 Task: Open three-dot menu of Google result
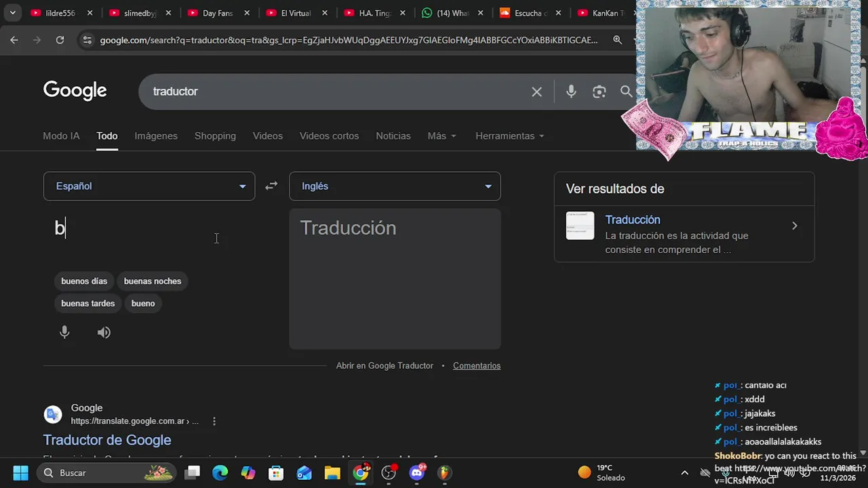point(214,421)
